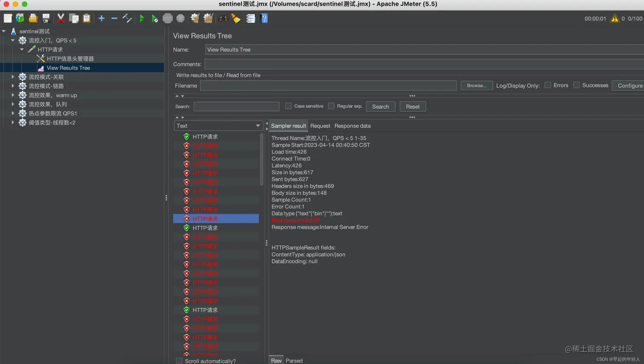Screen dimensions: 644x364
Task: Click the Search button
Action: point(380,107)
